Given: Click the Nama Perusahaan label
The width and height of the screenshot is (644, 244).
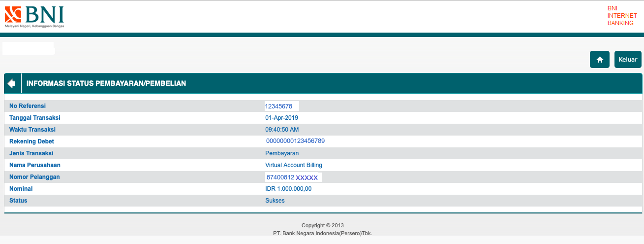Looking at the screenshot, I should 35,165.
